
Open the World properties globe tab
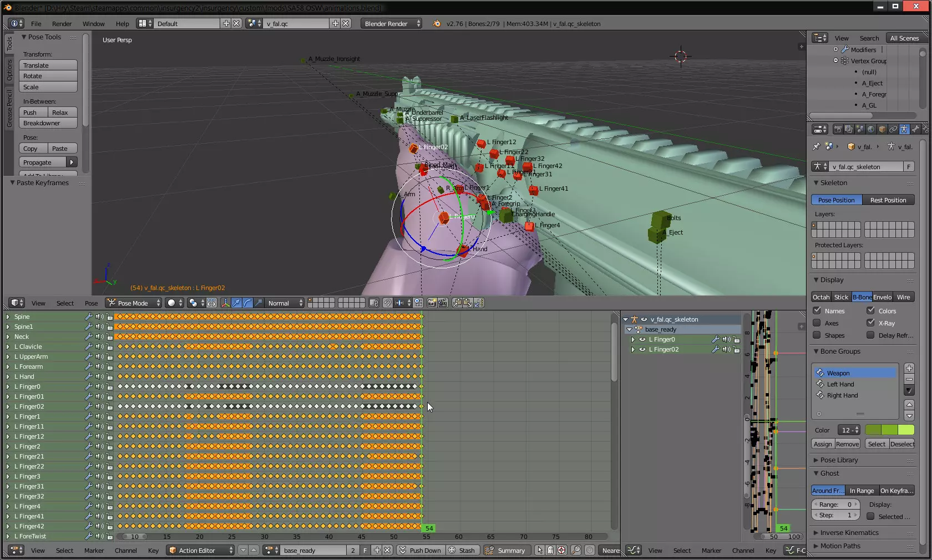click(x=871, y=129)
